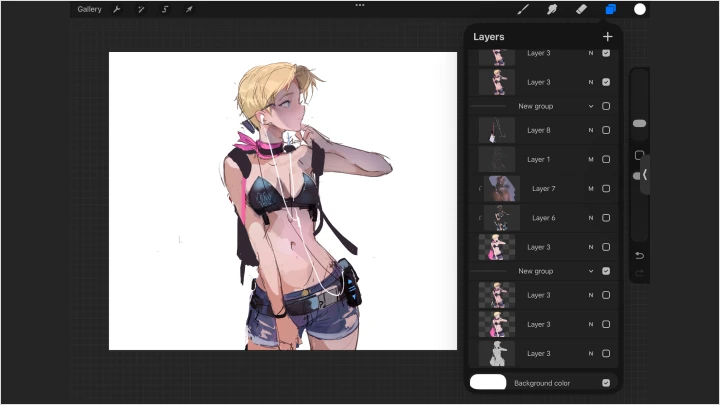Show the gray silhouette Layer 3 checkbox
This screenshot has width=720, height=405.
coord(606,353)
